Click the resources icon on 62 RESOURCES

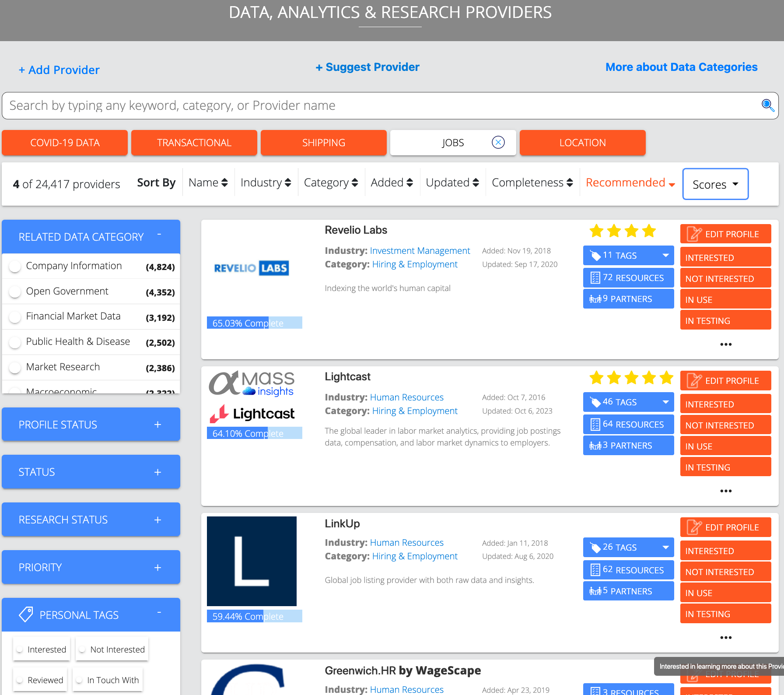point(595,570)
